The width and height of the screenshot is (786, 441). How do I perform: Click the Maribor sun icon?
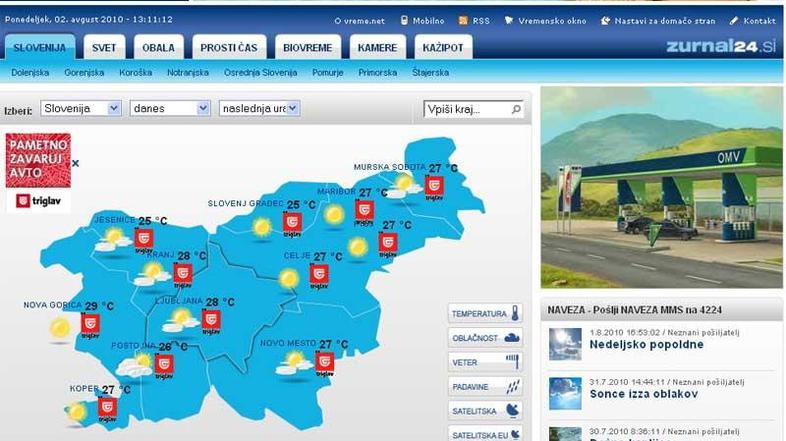coord(334,215)
